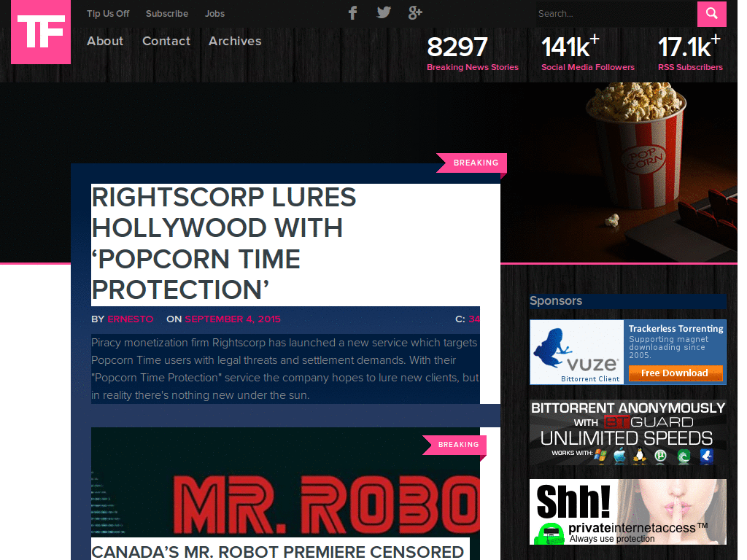Click the BREAKING ribbon on Mr. Robot article

[x=455, y=445]
